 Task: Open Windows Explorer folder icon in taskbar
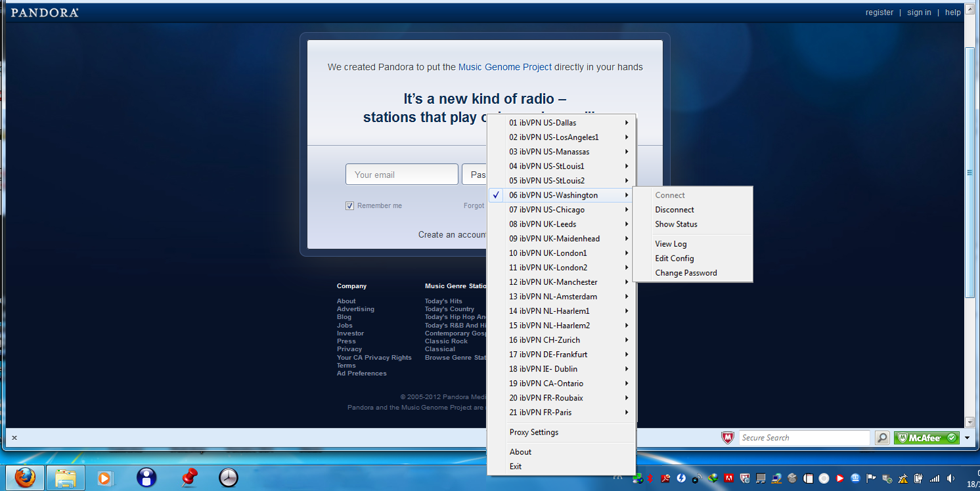point(64,478)
